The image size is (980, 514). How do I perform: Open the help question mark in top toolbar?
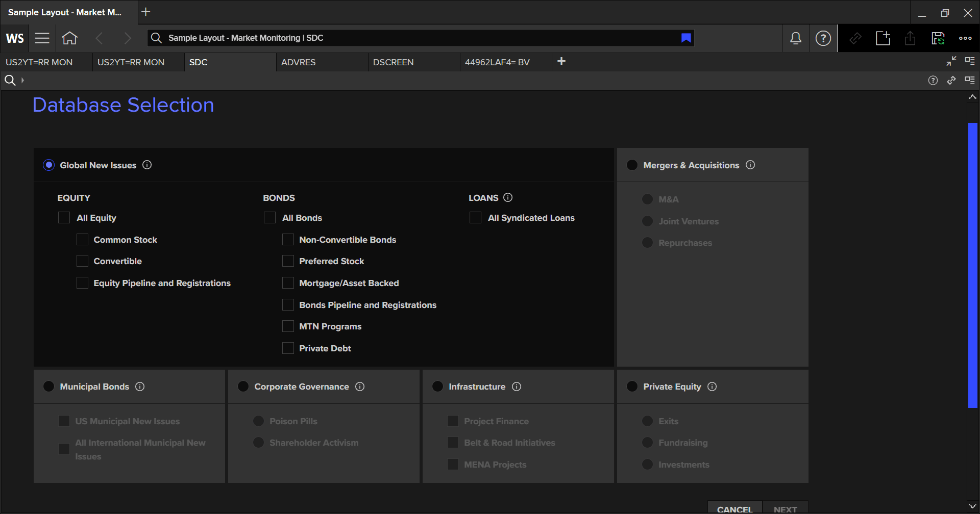tap(823, 38)
